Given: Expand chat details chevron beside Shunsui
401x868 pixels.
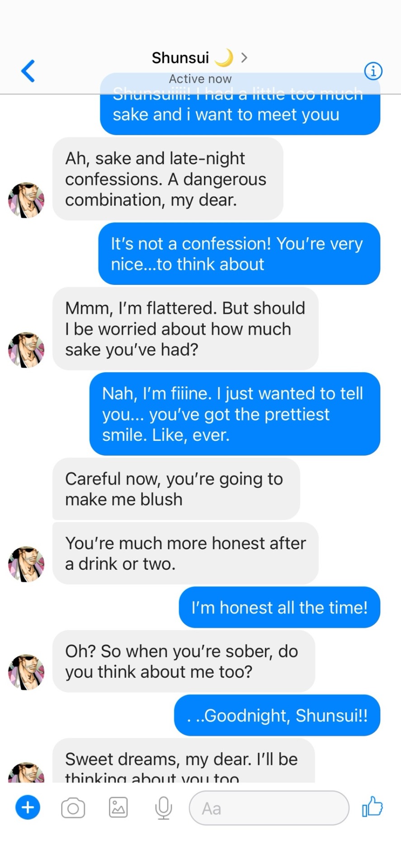Looking at the screenshot, I should point(244,58).
